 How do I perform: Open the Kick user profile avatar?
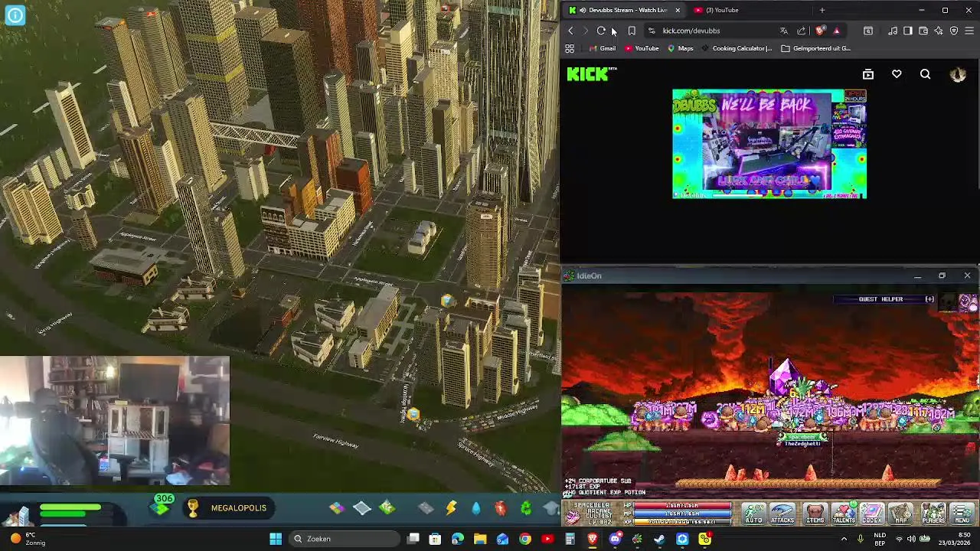tap(958, 74)
